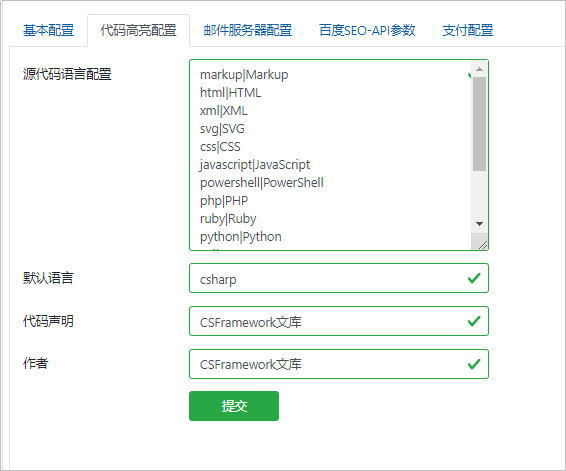Click the scrollbar up arrow in language list

tap(479, 69)
